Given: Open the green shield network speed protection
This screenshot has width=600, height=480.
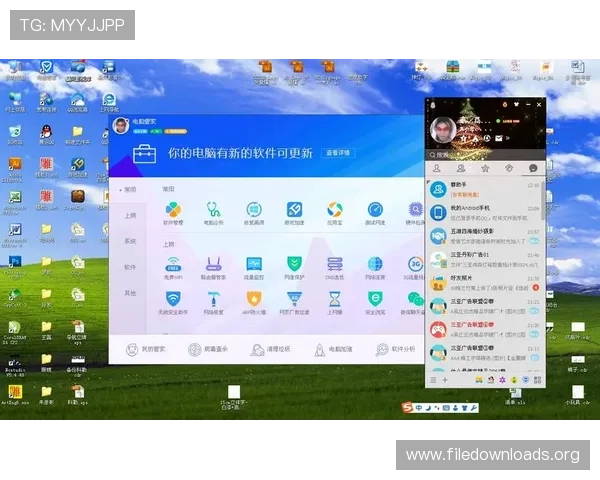Looking at the screenshot, I should click(294, 268).
